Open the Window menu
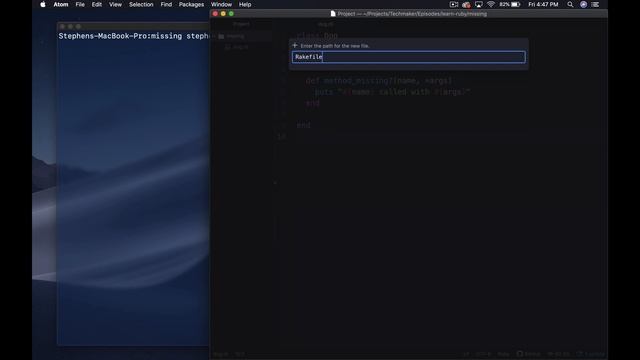 coord(221,4)
